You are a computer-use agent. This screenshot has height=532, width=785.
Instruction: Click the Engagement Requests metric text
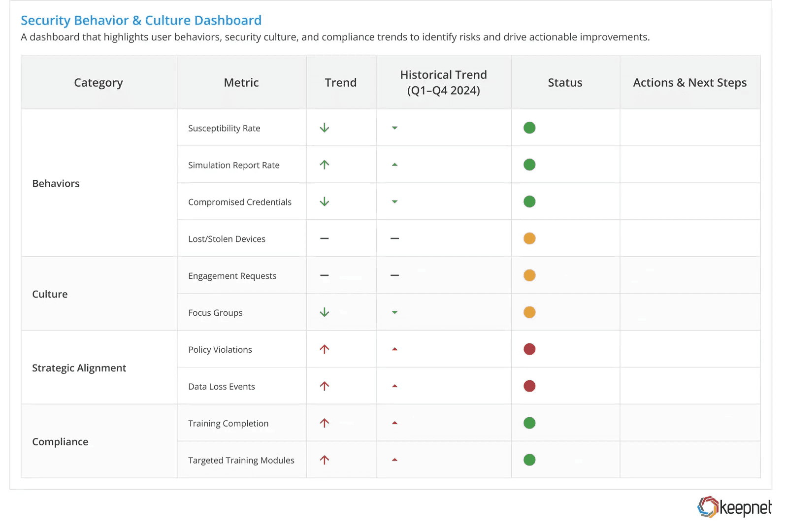point(232,276)
